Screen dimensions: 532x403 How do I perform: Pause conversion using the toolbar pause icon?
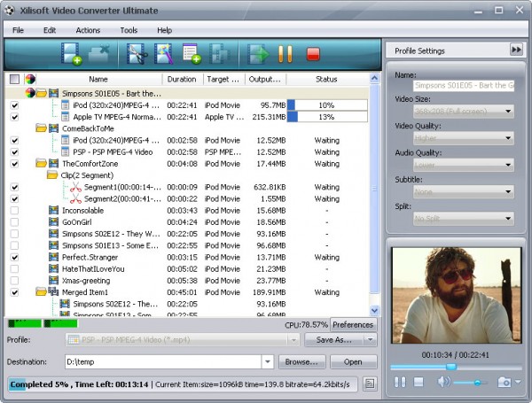point(286,54)
